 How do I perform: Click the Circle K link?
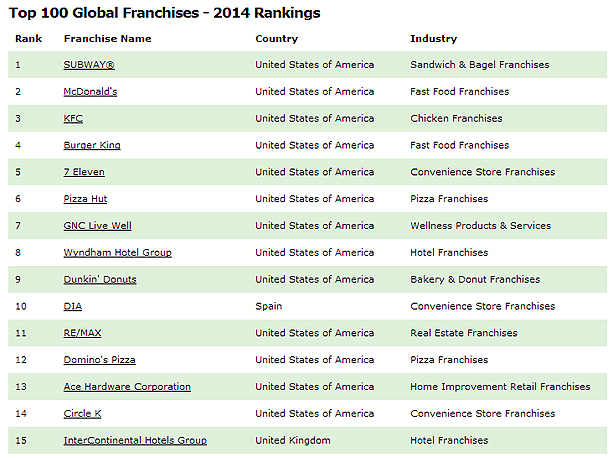(82, 414)
